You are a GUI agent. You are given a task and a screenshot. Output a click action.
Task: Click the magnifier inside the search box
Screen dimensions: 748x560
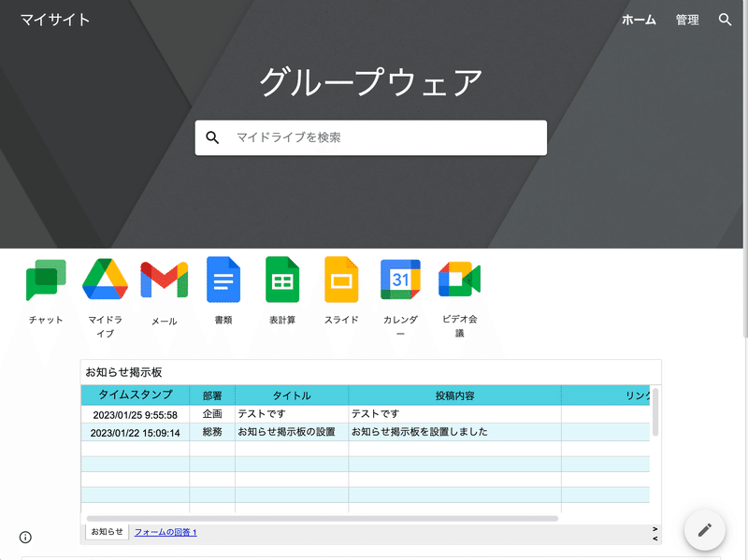pos(212,136)
